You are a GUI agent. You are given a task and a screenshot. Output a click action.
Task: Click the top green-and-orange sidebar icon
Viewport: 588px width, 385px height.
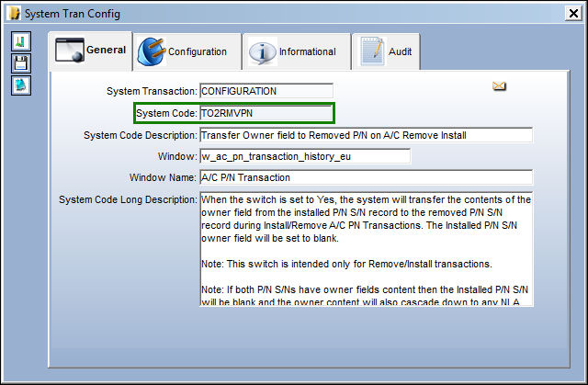coord(21,40)
